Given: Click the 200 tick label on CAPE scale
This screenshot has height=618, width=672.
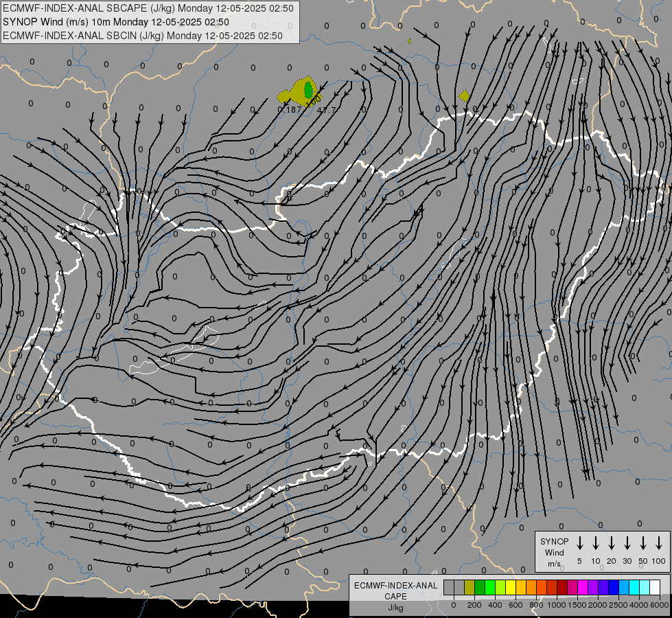Looking at the screenshot, I should [474, 605].
